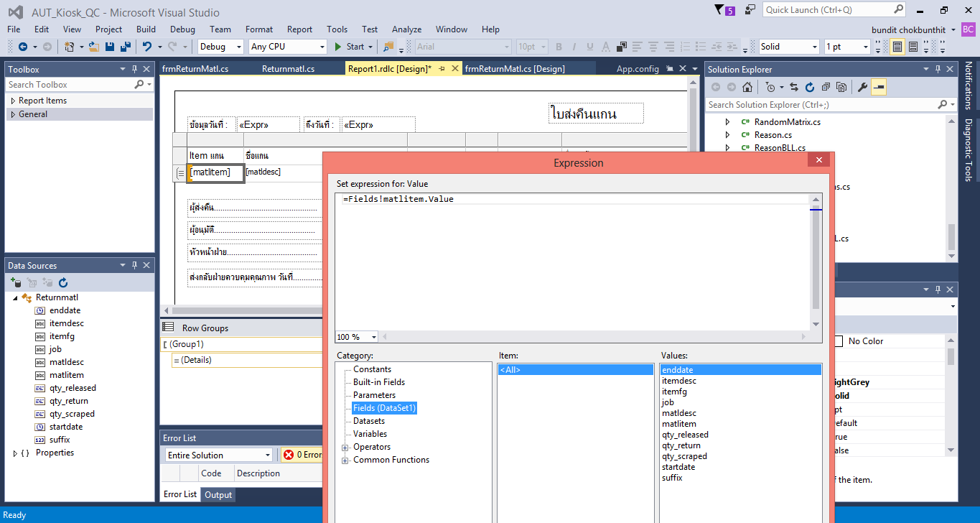Pin the Toolbox panel with auto-hide pin

tap(134, 69)
